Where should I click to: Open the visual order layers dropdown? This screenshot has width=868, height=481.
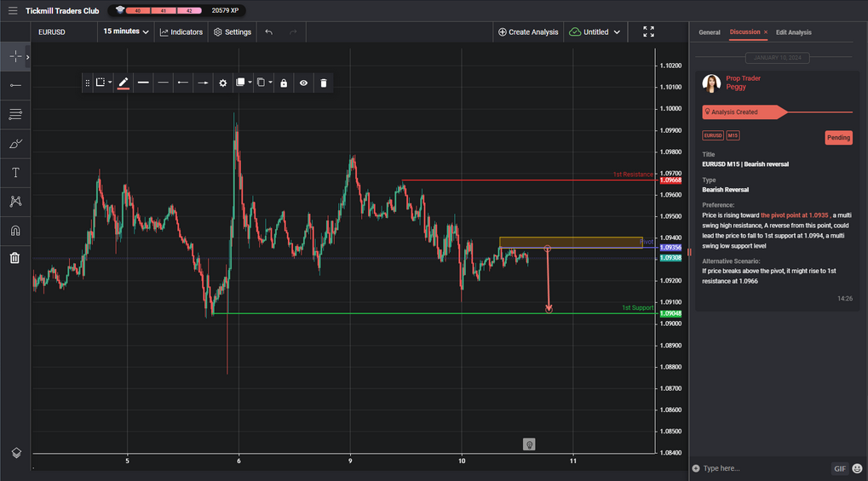(243, 83)
